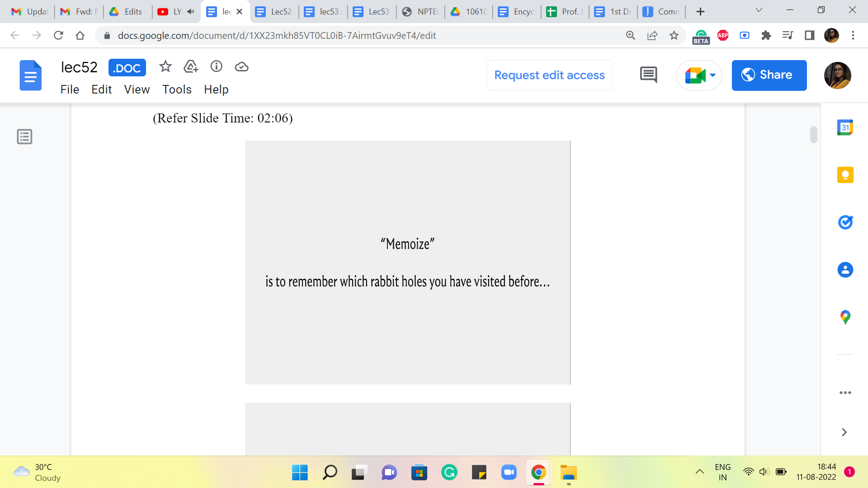
Task: Close the current lec52 tab
Action: pos(240,12)
